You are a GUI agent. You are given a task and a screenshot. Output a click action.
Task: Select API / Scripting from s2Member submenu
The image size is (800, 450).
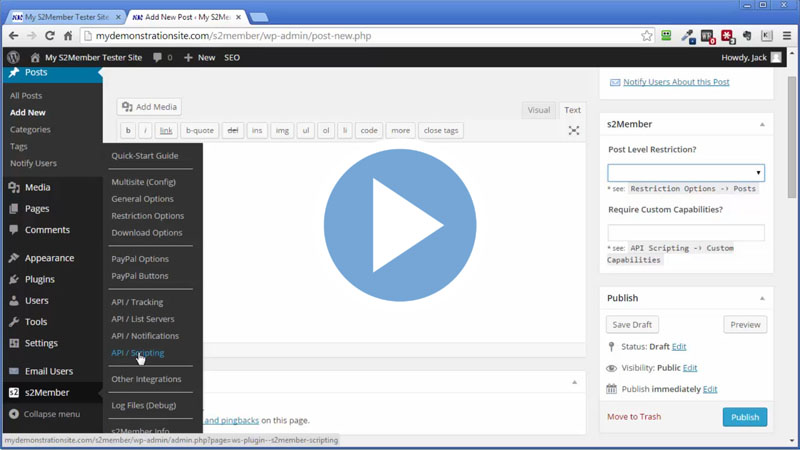pos(137,353)
